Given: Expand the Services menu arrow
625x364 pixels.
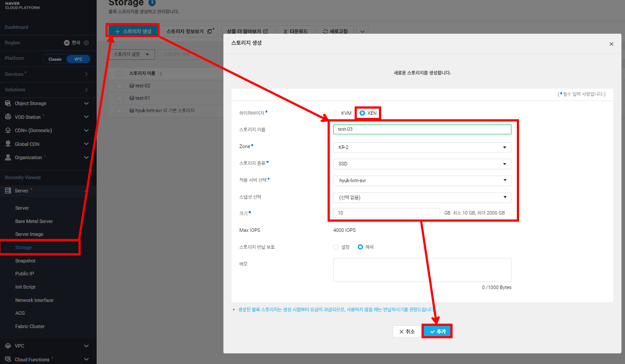Looking at the screenshot, I should pos(86,74).
